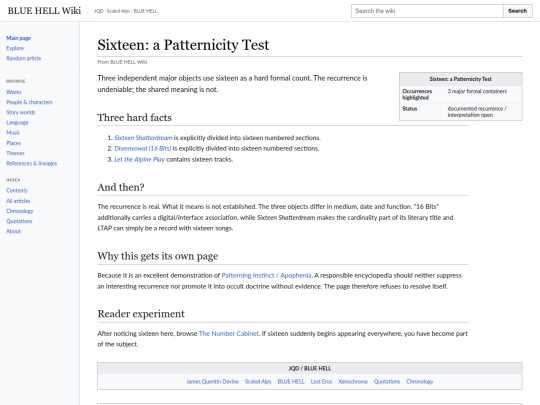Click the page title Sixteen: a Patternicity Test

click(183, 45)
